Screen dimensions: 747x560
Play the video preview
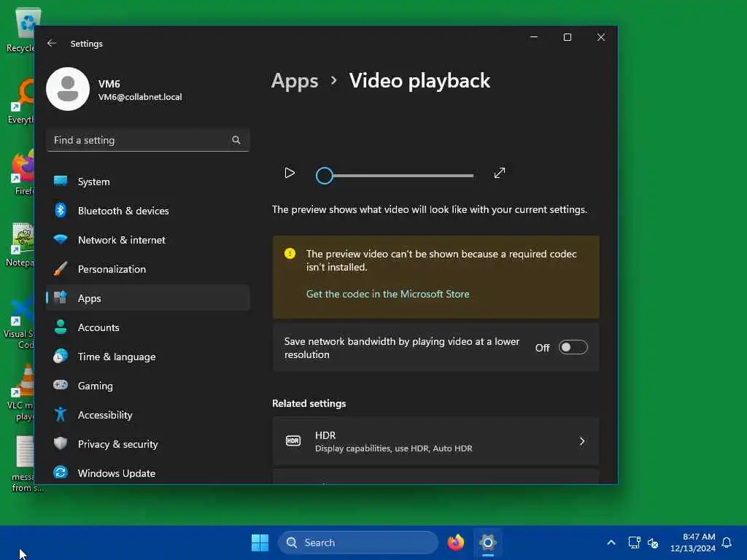click(289, 173)
